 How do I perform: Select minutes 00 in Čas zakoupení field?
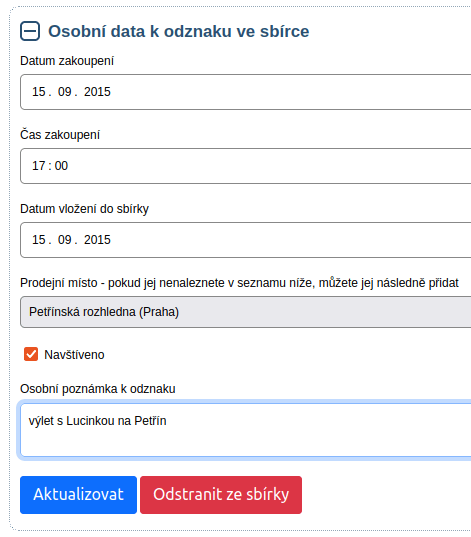click(x=61, y=166)
